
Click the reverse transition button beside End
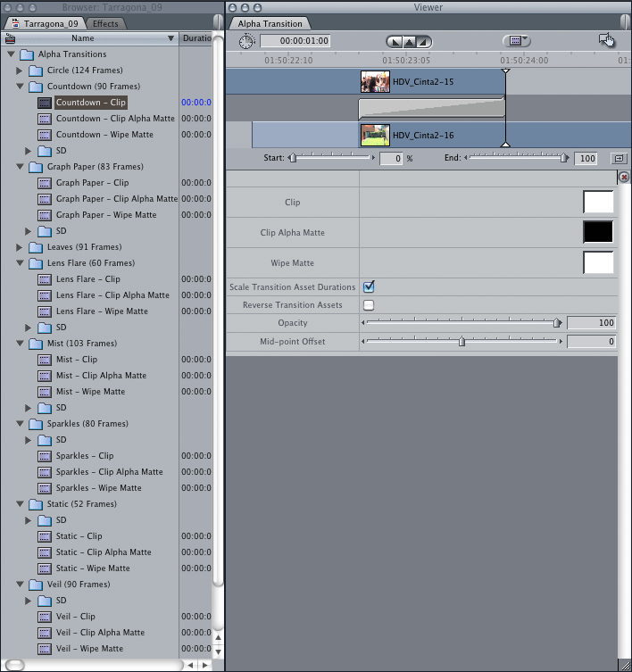pyautogui.click(x=618, y=158)
